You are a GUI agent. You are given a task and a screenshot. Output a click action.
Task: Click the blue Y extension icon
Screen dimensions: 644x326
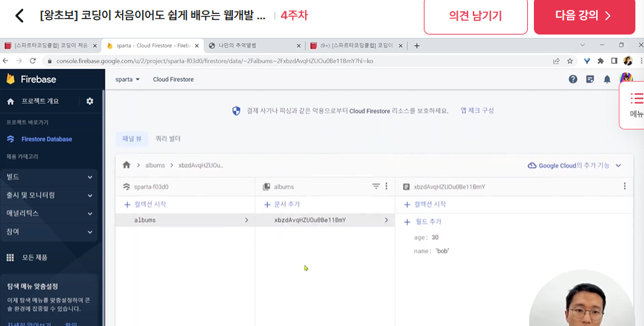587,61
